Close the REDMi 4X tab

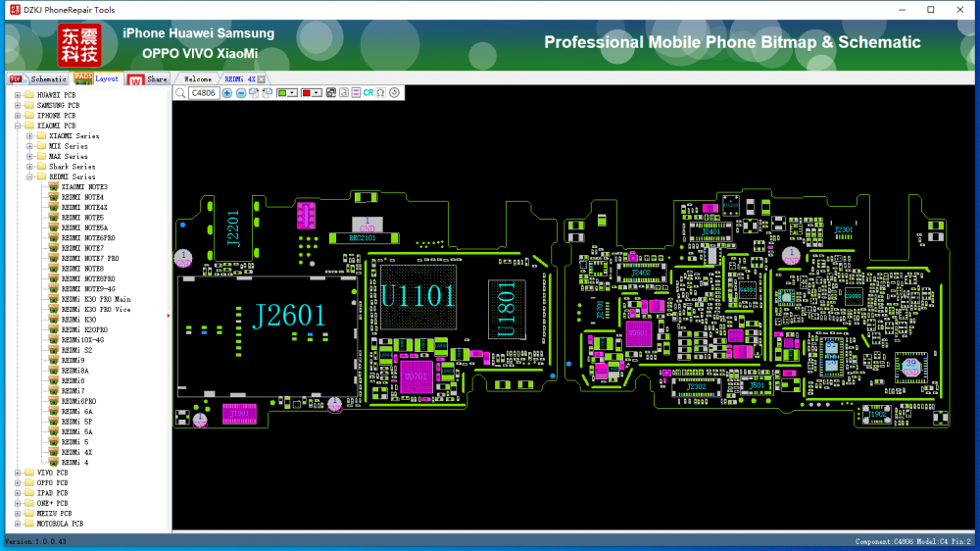[262, 79]
